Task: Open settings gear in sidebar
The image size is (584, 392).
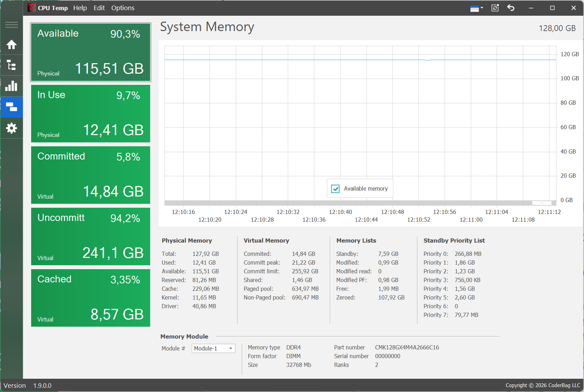Action: coord(12,128)
